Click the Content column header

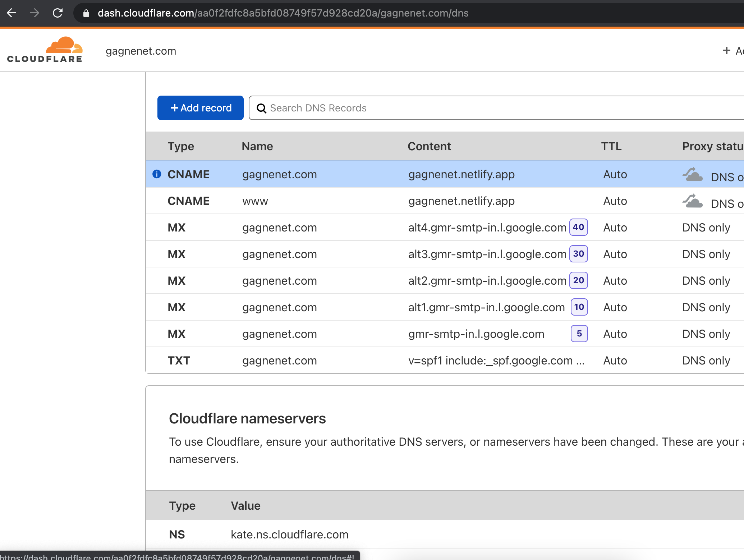[429, 146]
